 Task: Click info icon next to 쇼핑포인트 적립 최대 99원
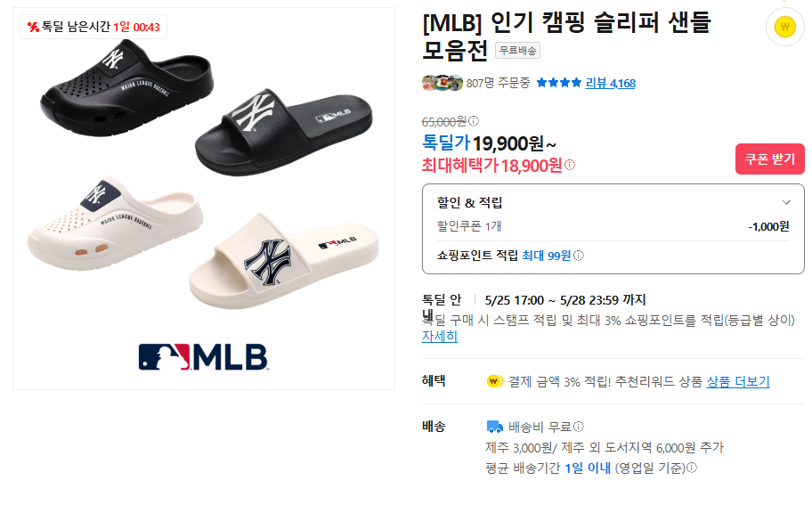(579, 256)
